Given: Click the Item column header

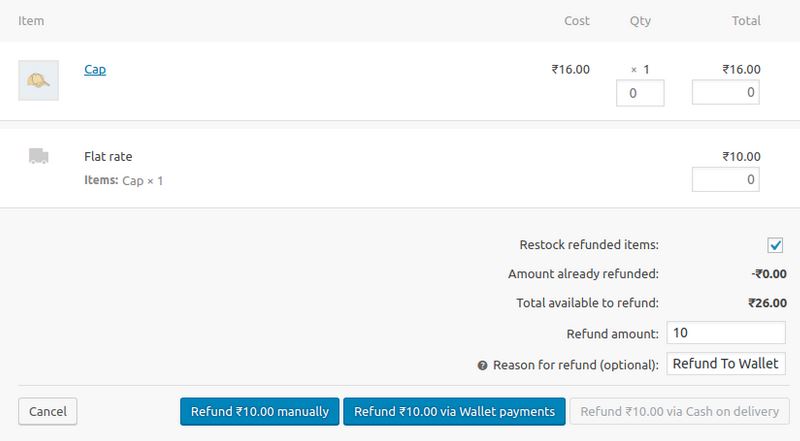Looking at the screenshot, I should 31,21.
